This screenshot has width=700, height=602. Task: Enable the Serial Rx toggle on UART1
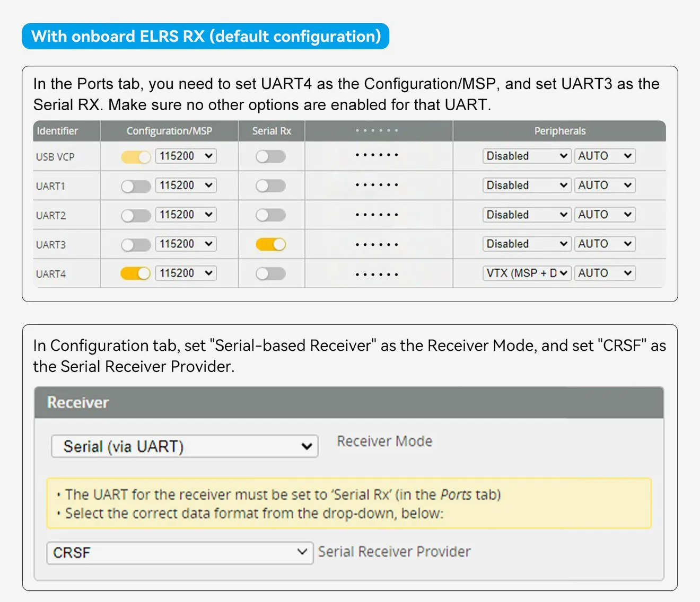[x=271, y=185]
